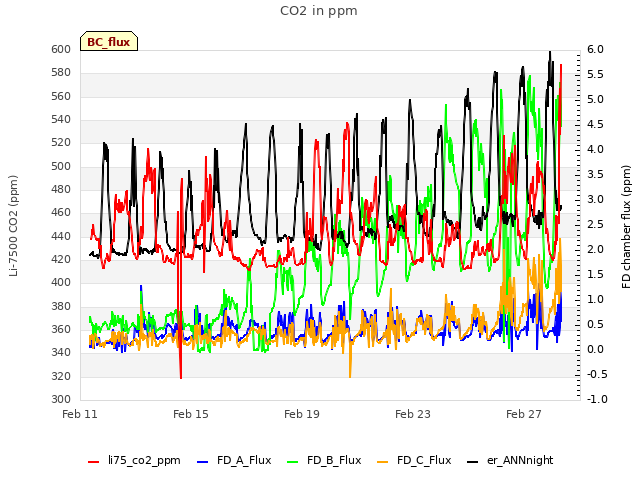The image size is (640, 480).
Task: Click the 6.0 right-axis tick label
Action: click(x=595, y=49)
